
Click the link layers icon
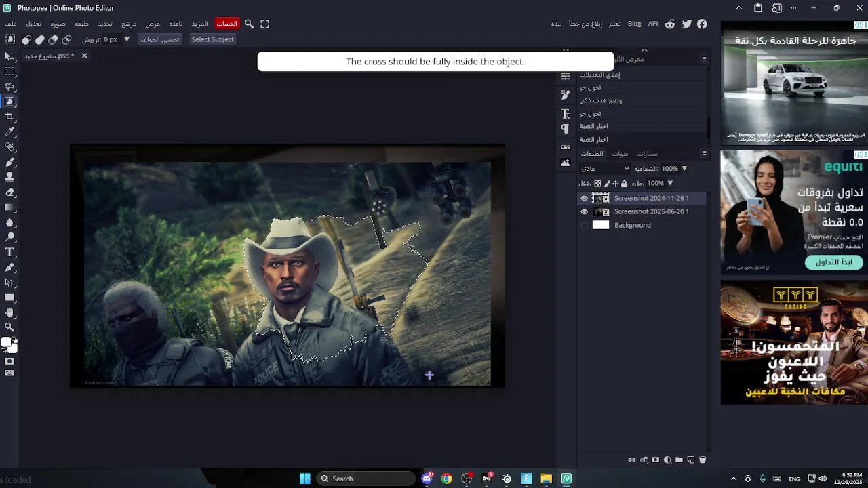point(632,460)
